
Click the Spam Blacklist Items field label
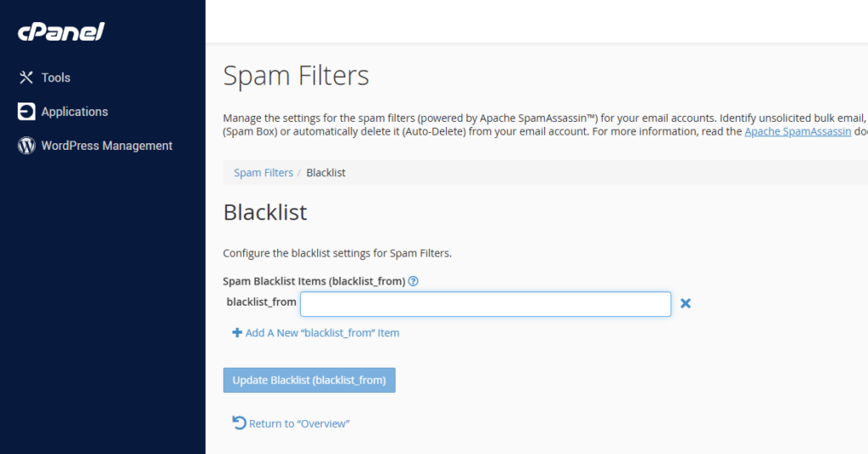pos(314,281)
